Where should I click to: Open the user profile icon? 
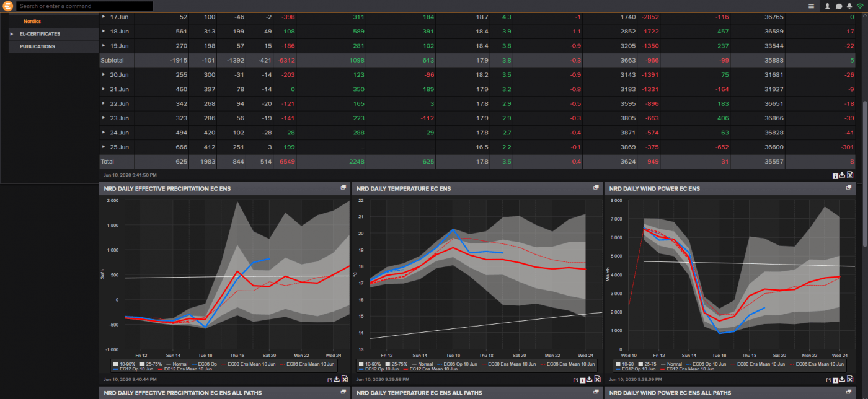click(x=828, y=6)
